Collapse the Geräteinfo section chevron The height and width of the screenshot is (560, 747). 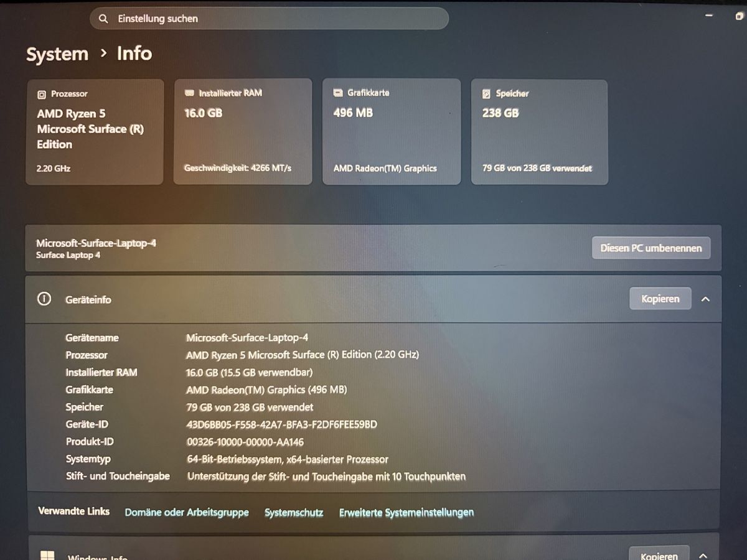[x=705, y=299]
